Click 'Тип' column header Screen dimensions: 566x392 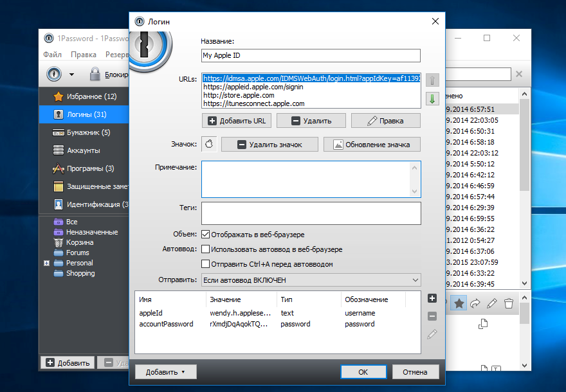pyautogui.click(x=309, y=299)
